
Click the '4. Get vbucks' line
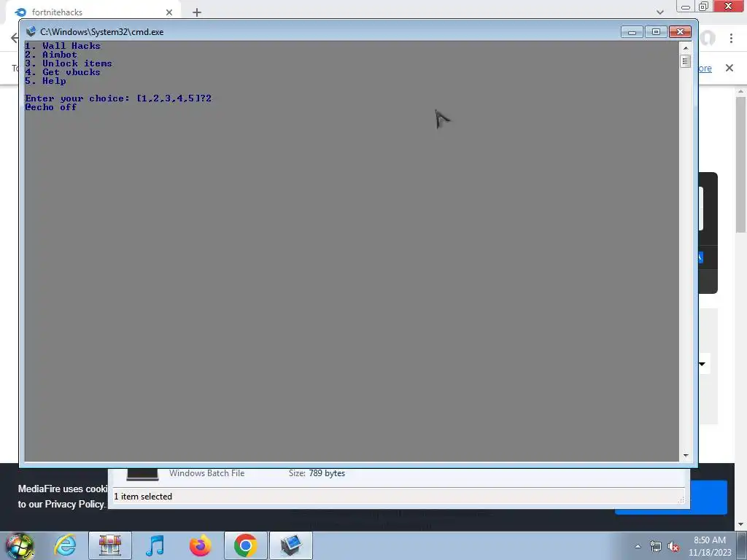pyautogui.click(x=63, y=72)
